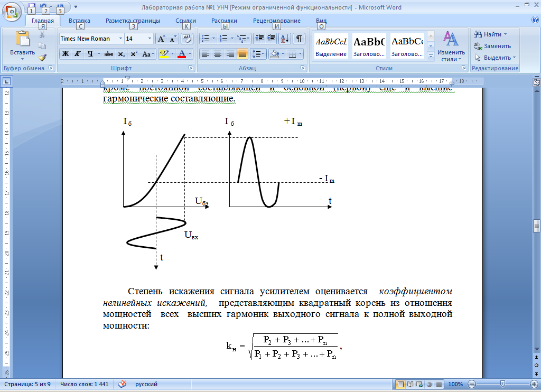Screen dimensions: 541x392
Task: Click the spell check status icon
Action: pyautogui.click(x=122, y=384)
